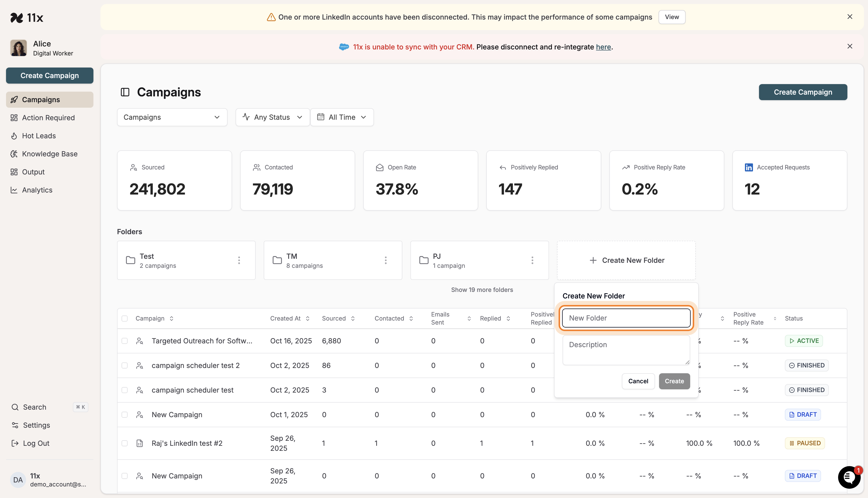Sort table by Created At column arrows
The height and width of the screenshot is (498, 868).
click(308, 319)
